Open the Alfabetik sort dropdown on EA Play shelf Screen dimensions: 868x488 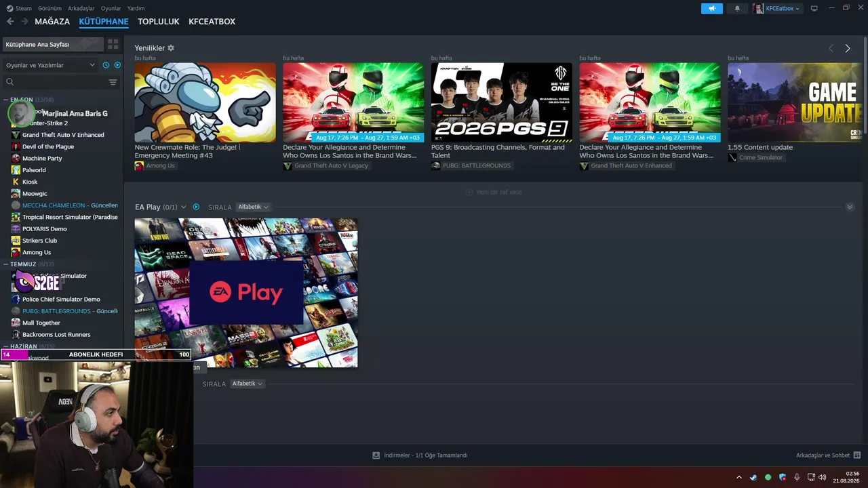tap(253, 207)
